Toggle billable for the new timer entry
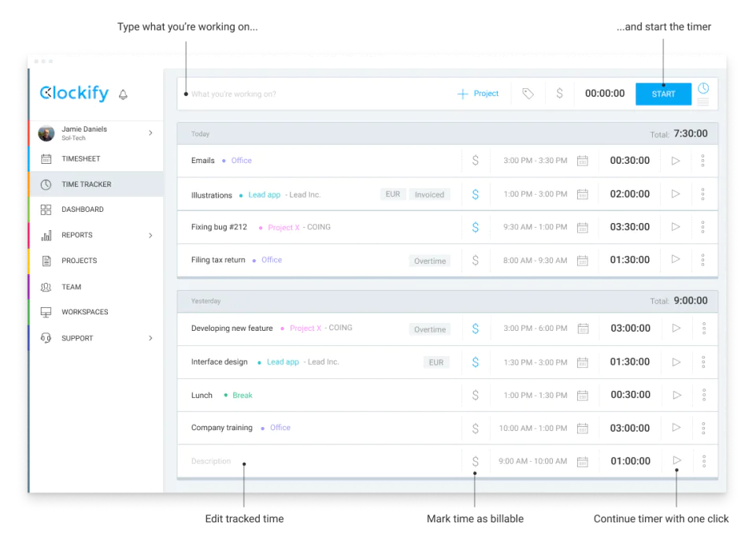This screenshot has width=756, height=546. click(x=559, y=93)
